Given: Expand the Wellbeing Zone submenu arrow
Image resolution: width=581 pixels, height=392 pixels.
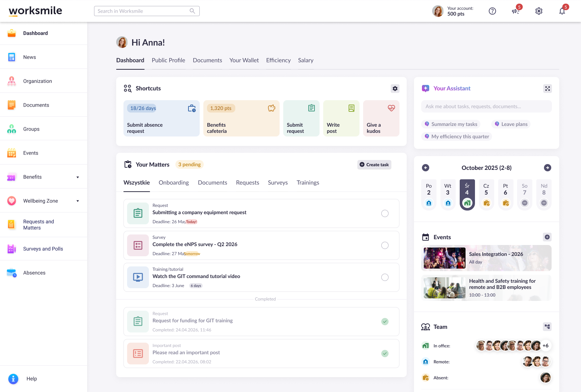Looking at the screenshot, I should click(78, 201).
